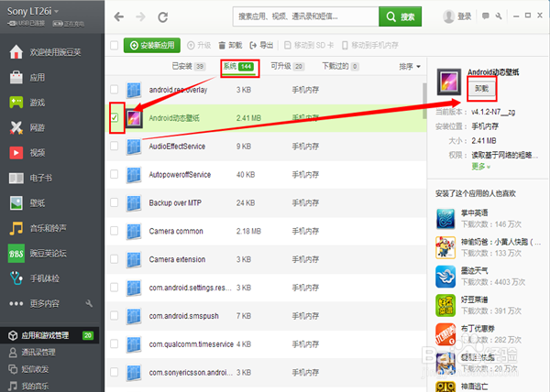Click the 移动到手机内存 toolbar button
Viewport: 550px width, 392px height.
coord(369,45)
